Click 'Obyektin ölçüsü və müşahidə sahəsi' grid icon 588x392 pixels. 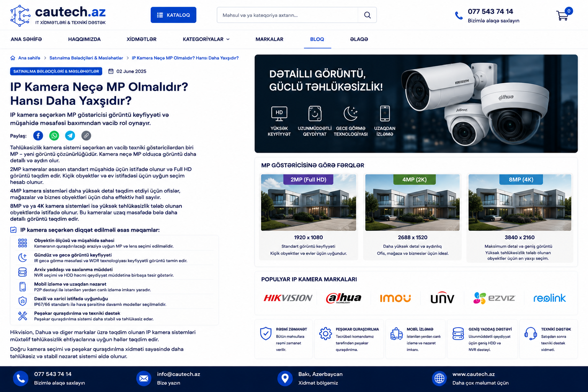pyautogui.click(x=23, y=243)
